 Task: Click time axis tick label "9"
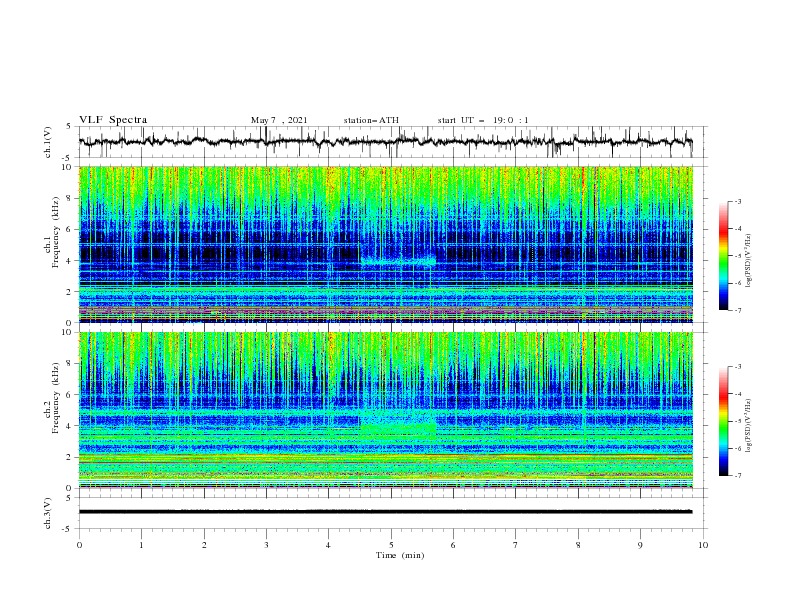(640, 545)
